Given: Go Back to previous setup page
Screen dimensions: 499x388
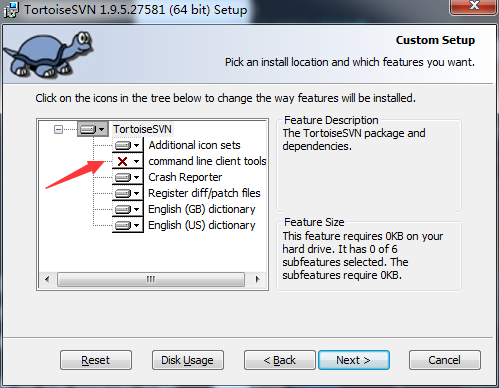Looking at the screenshot, I should click(279, 360).
